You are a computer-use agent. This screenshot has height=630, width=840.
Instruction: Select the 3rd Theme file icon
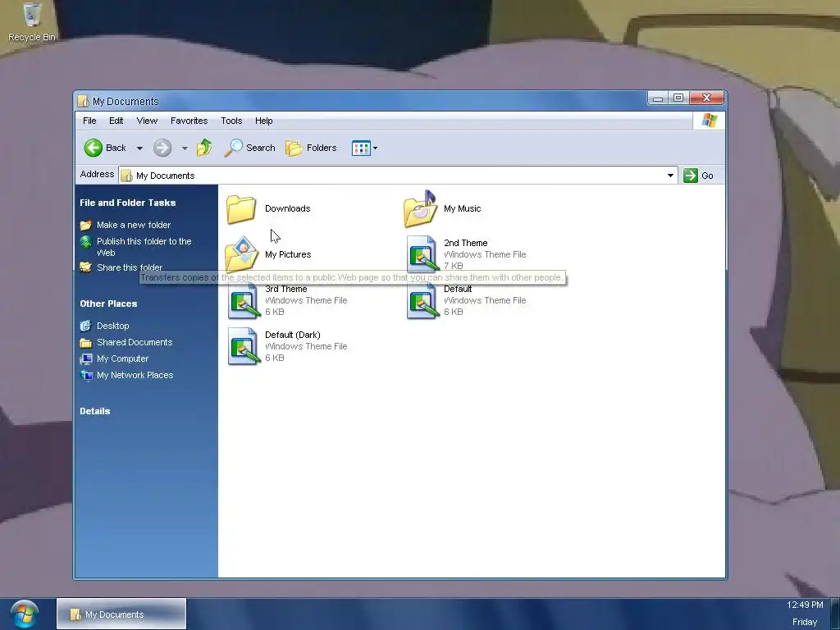coord(243,300)
